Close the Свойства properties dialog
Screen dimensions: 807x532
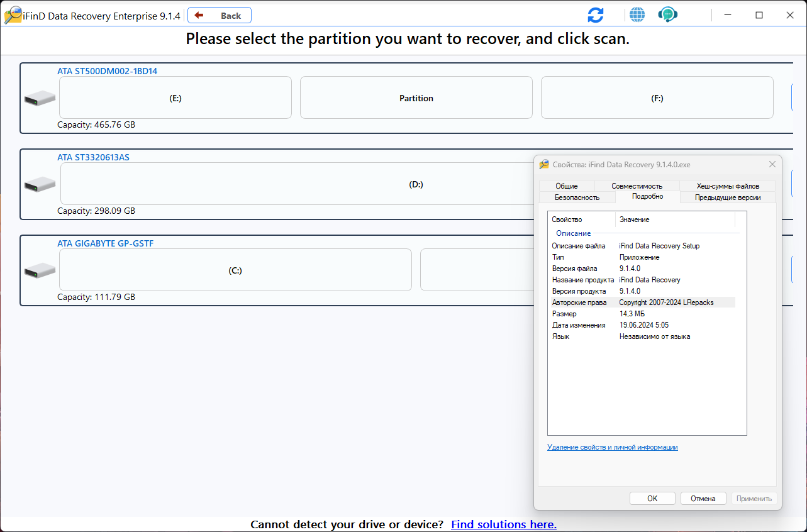[772, 164]
